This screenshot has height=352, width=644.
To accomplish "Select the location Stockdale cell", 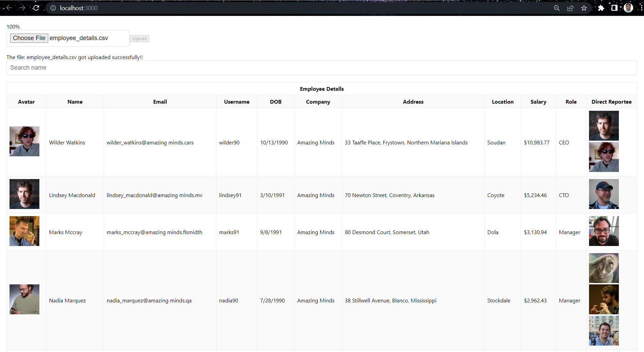I will coord(503,300).
